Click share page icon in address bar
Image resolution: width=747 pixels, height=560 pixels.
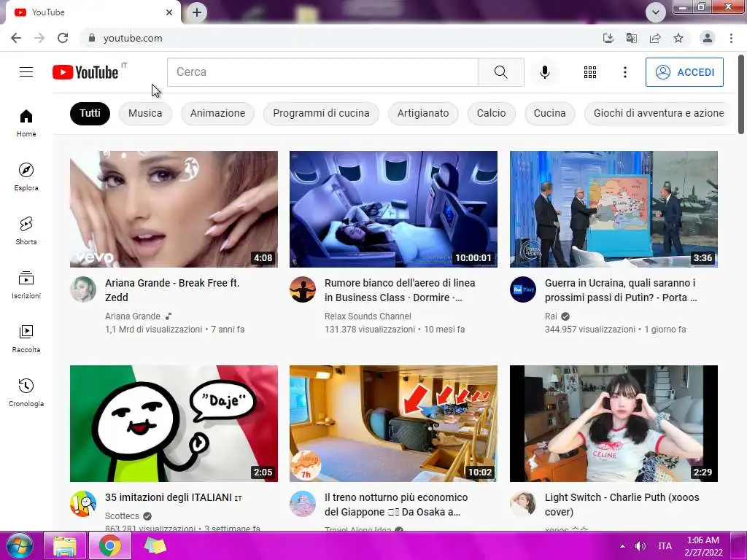pyautogui.click(x=655, y=38)
